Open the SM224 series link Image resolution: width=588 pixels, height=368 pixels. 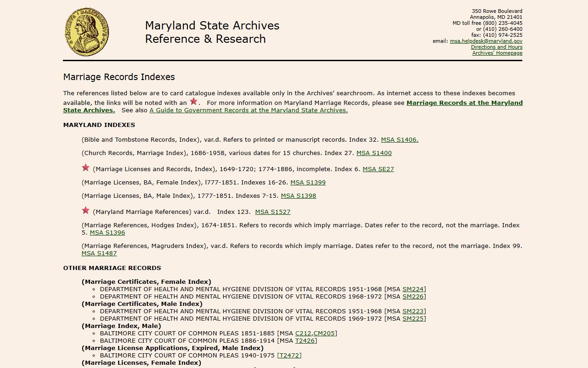[413, 289]
